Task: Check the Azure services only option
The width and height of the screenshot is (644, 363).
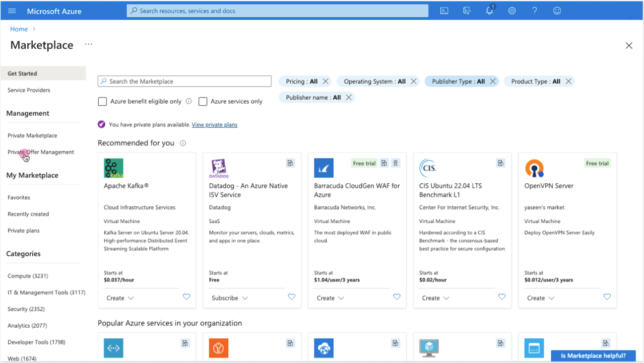Action: pos(203,101)
